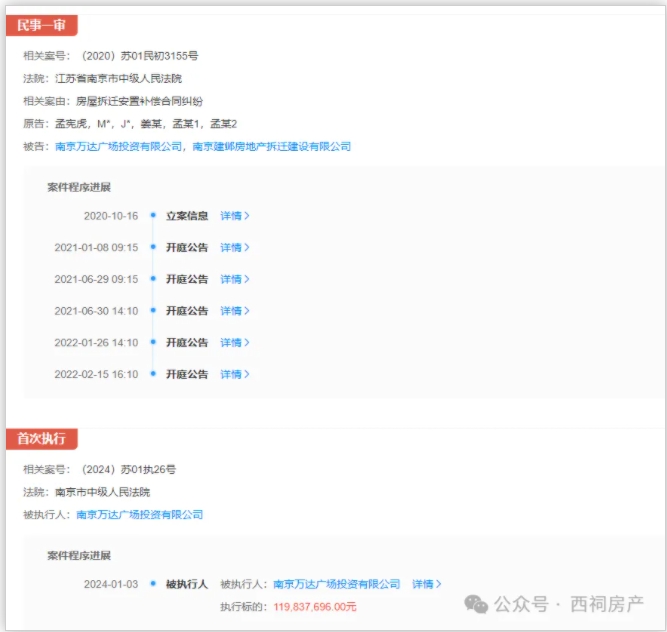Click 被执行人 company link under the 首次执行 court line
The width and height of the screenshot is (667, 632).
point(139,515)
